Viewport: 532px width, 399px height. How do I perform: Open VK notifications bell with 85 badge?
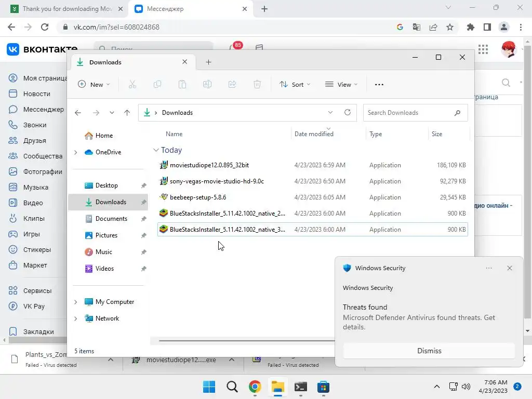[x=235, y=47]
